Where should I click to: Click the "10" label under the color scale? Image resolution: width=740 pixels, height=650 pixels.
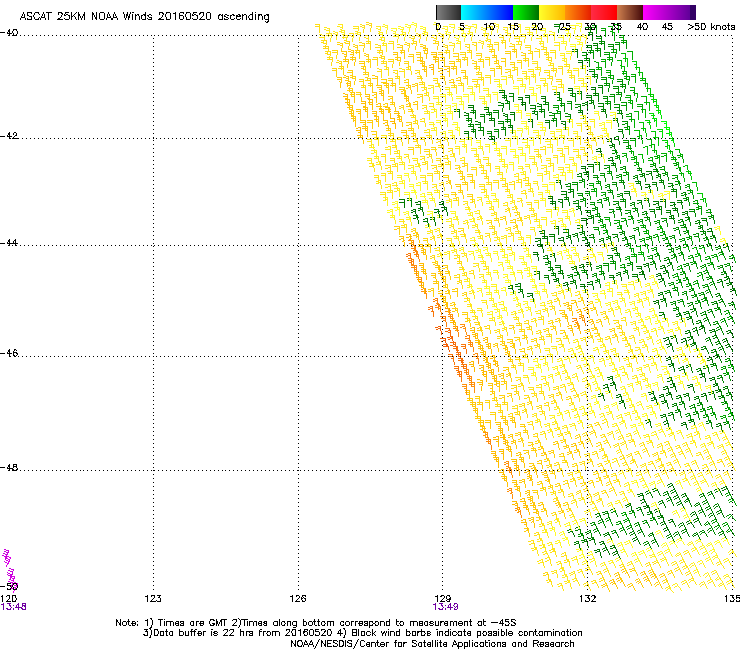pos(489,27)
